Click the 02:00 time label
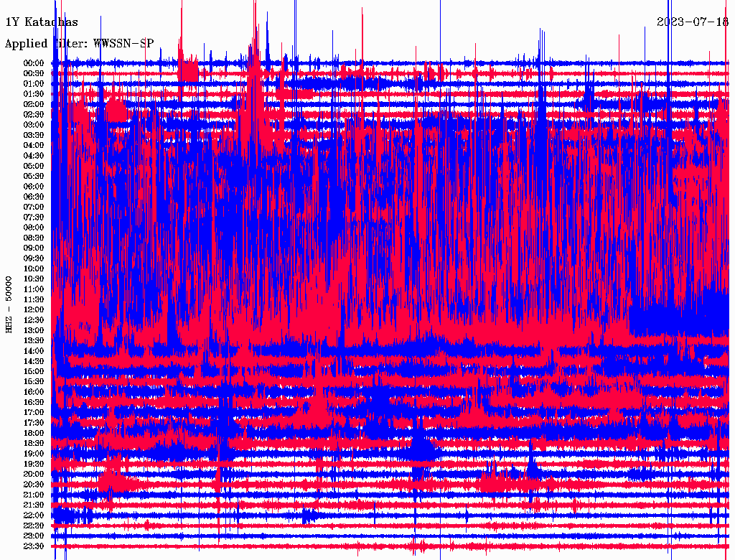Screen dimensions: 735x560 [x=34, y=105]
